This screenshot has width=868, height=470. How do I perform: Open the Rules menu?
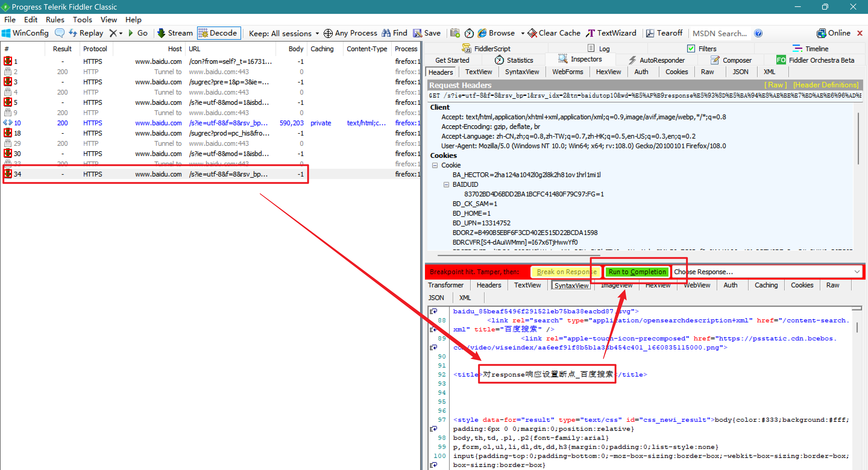55,20
